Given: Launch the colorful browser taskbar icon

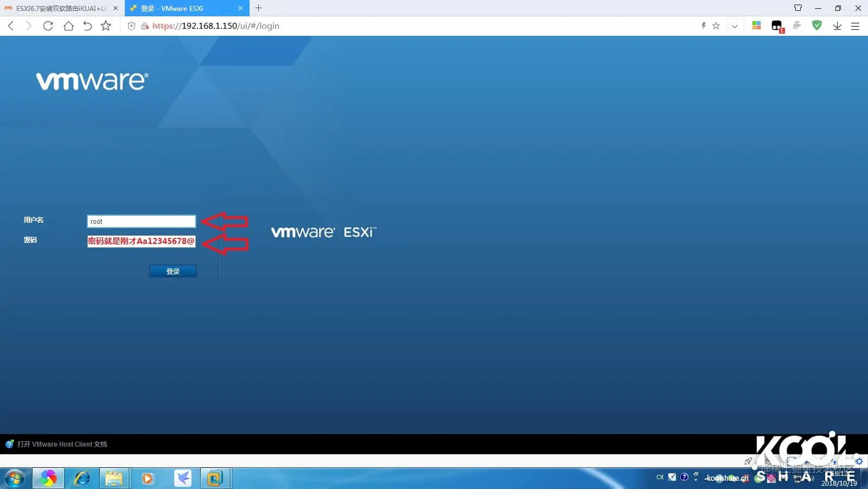Looking at the screenshot, I should click(48, 478).
